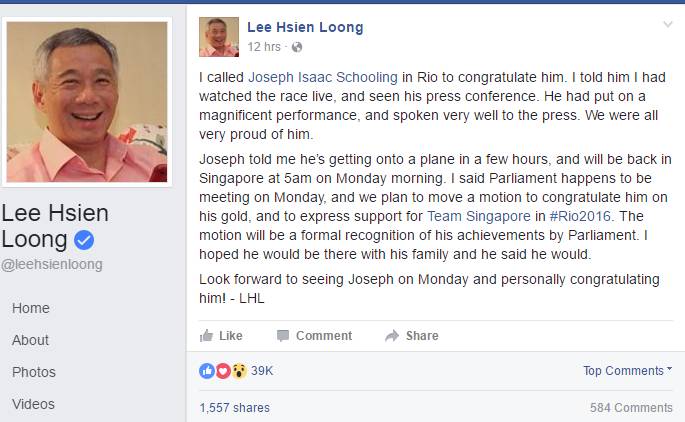Expand the Top Comments sort dropdown
This screenshot has width=685, height=422.
628,371
